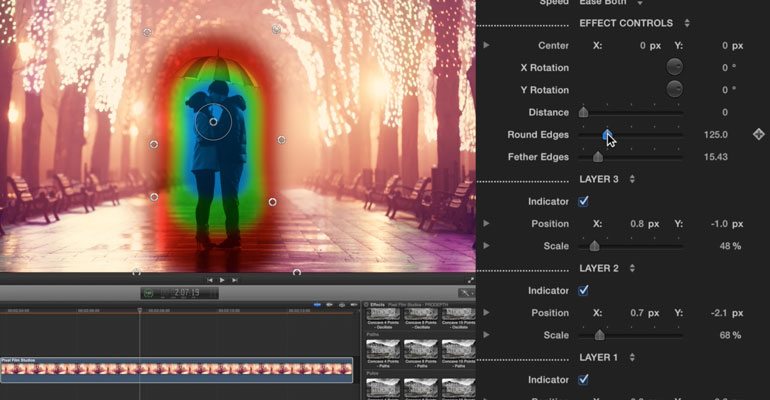Click the Fether Edges value 15.43
The image size is (770, 400).
(715, 157)
